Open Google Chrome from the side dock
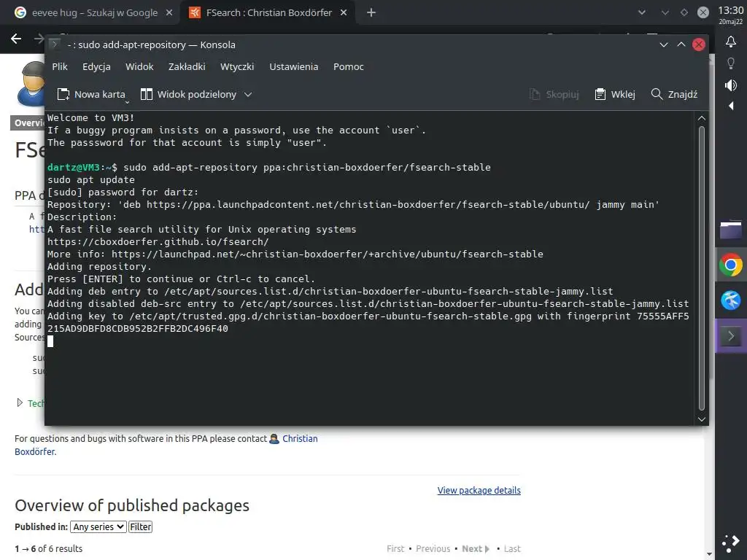This screenshot has height=560, width=747. pos(731,265)
